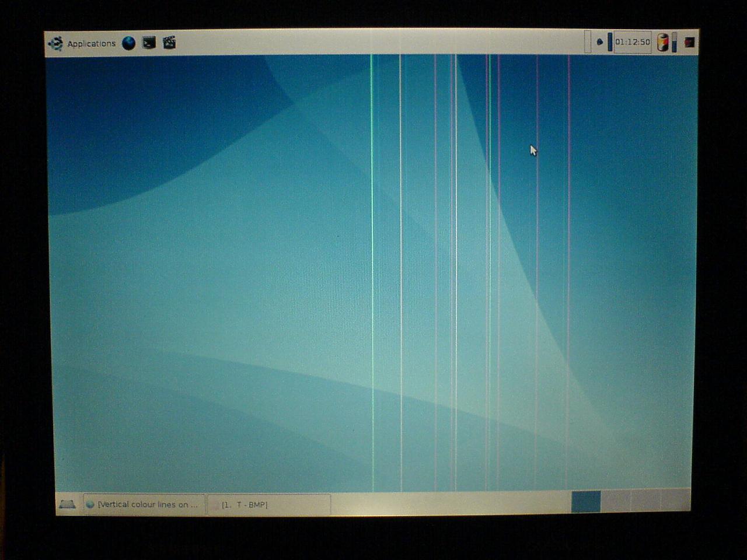
Task: Switch to the second workspace in pager
Action: (x=616, y=502)
